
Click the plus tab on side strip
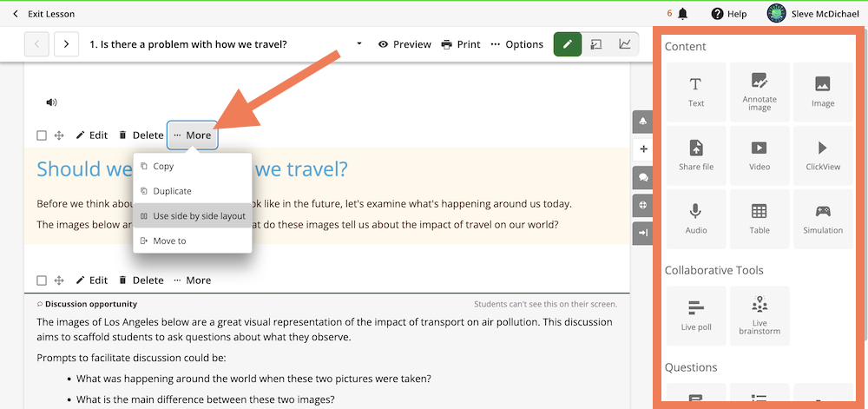(642, 148)
